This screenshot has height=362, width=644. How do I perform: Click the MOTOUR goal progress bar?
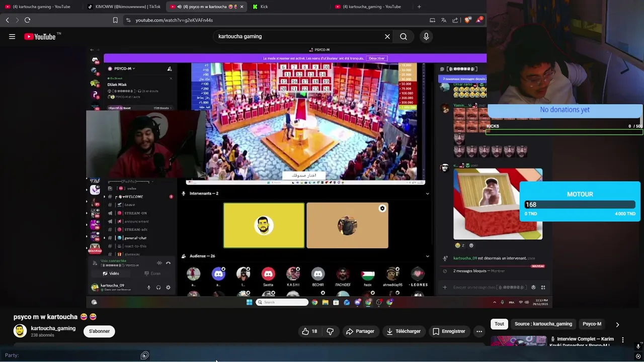(x=580, y=205)
